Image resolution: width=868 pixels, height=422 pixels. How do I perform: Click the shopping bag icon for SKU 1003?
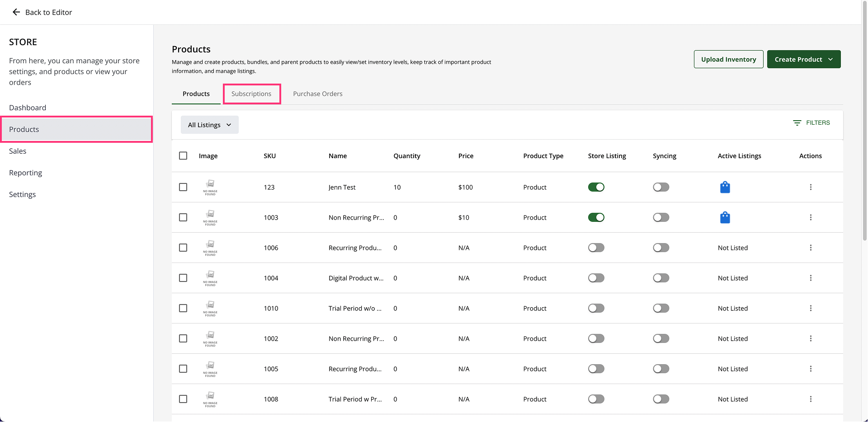tap(725, 217)
